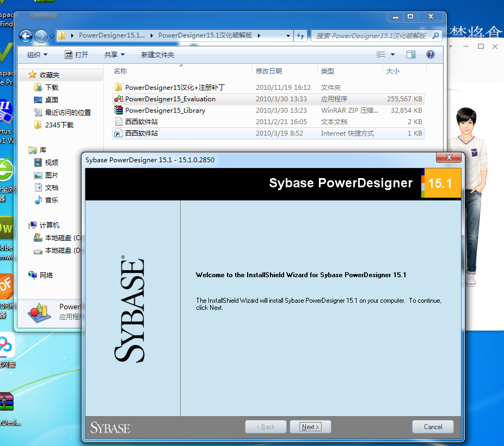This screenshot has width=504, height=446.
Task: Click 新建文件夹 in the toolbar
Action: click(x=157, y=54)
